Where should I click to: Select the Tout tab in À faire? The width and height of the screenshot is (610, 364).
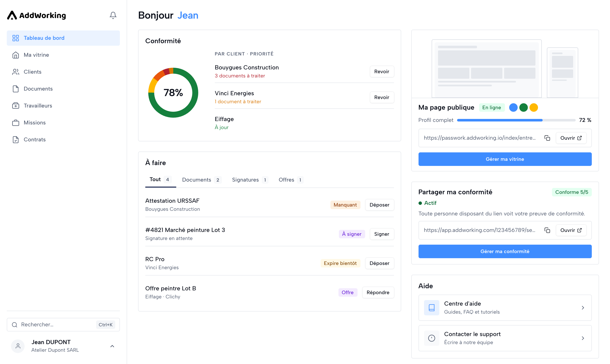coord(161,179)
